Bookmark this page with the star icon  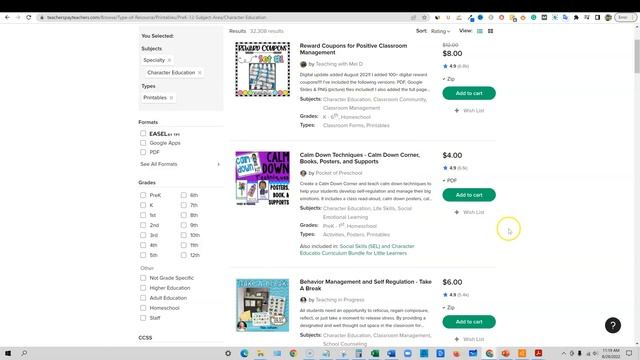pos(424,18)
